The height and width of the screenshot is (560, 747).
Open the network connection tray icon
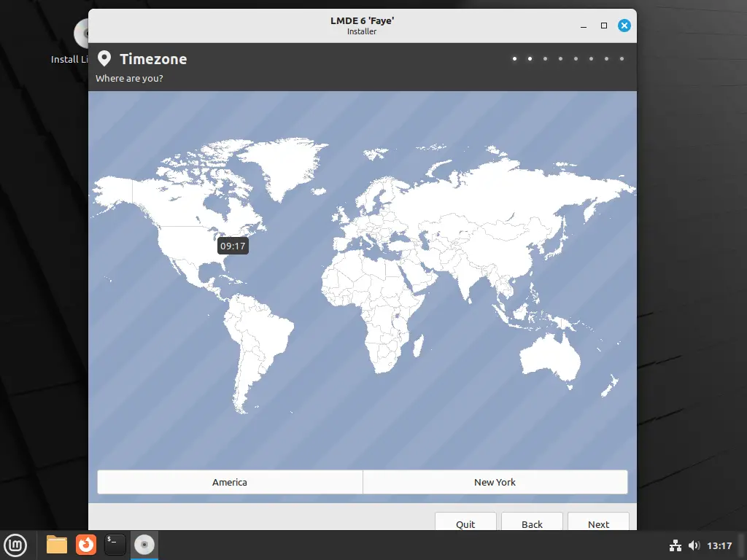(675, 545)
